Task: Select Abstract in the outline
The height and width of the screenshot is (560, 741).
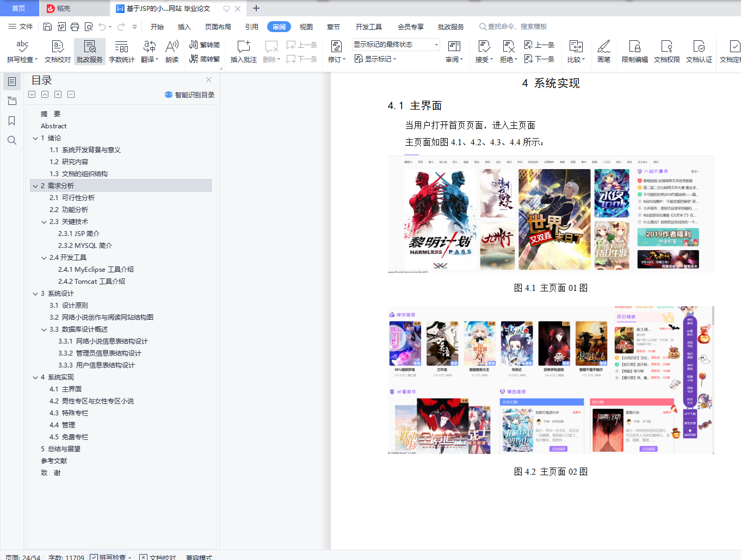Action: tap(53, 126)
